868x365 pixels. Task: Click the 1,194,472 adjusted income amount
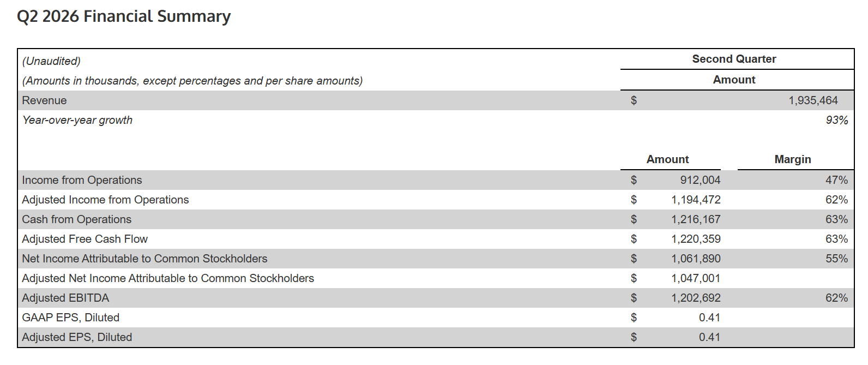pos(696,200)
